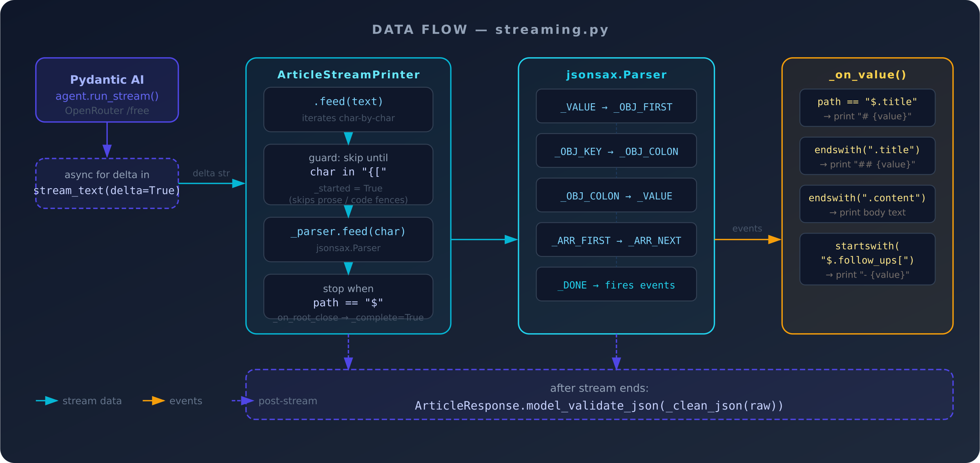Click the 'char in "{["' text
Screen dimensions: 980x463
pyautogui.click(x=348, y=172)
